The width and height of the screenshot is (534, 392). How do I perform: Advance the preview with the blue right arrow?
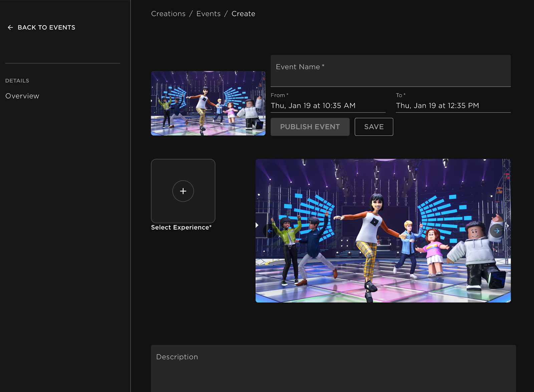tap(497, 231)
